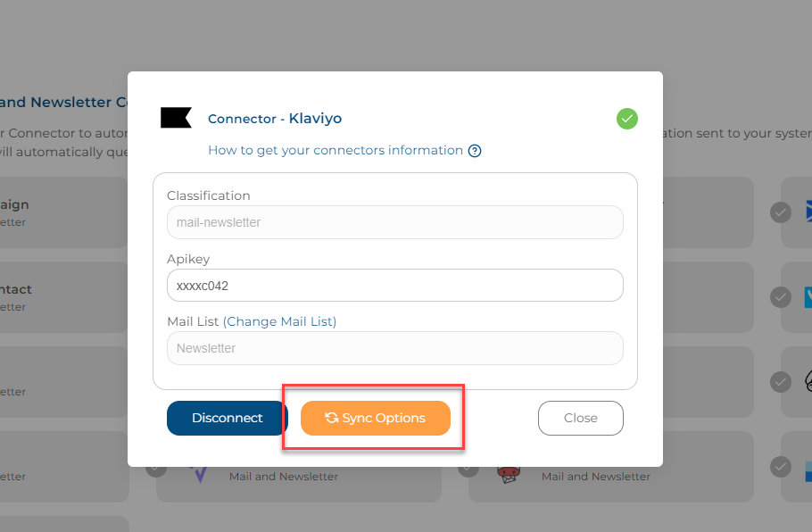812x532 pixels.
Task: Open the Classification mail-newsletter field
Action: tap(395, 222)
